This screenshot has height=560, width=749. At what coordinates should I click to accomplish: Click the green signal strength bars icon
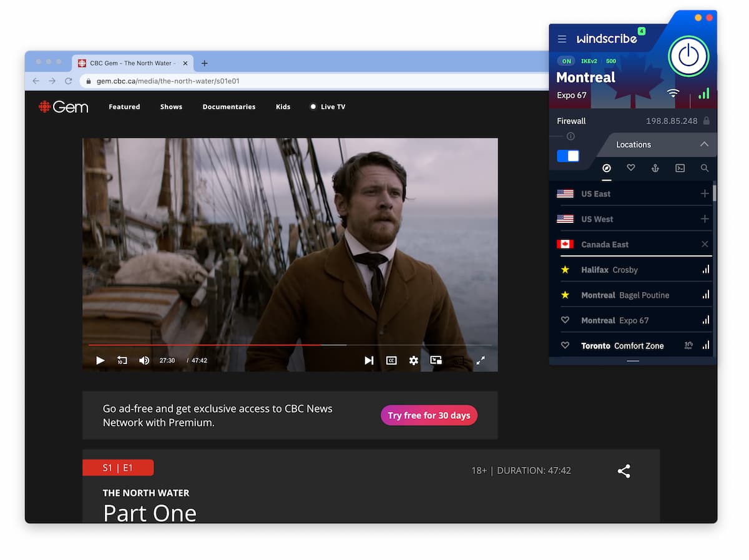point(704,93)
